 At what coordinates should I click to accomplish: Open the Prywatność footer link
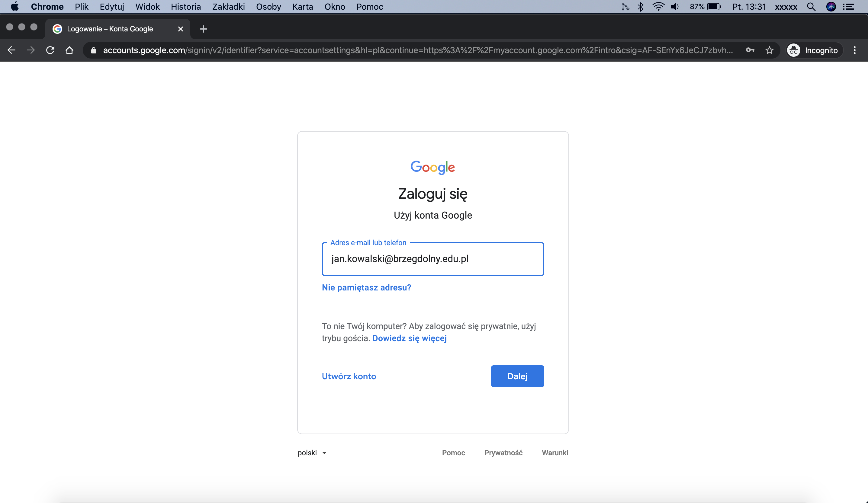(503, 453)
